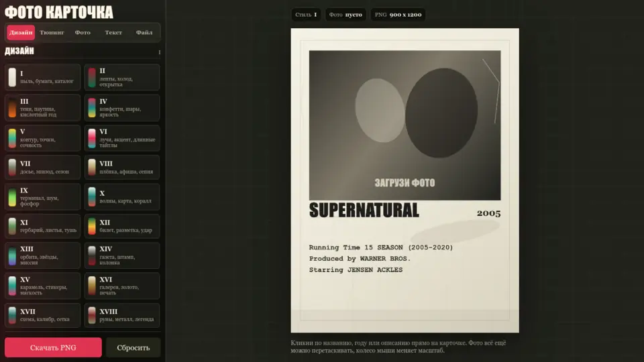Viewport: 644px width, 362px height.
Task: Choose design style IX terminal phosphor
Action: [x=42, y=196]
